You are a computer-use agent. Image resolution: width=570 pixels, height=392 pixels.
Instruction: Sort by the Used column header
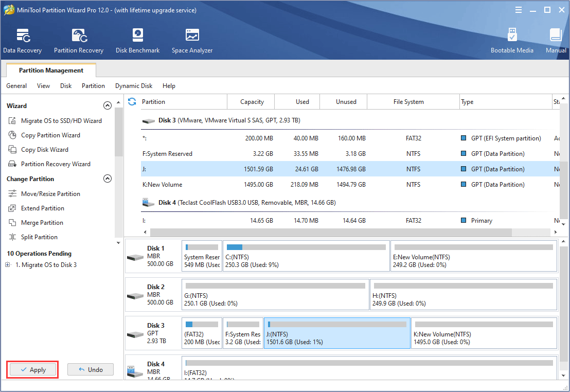[x=297, y=102]
